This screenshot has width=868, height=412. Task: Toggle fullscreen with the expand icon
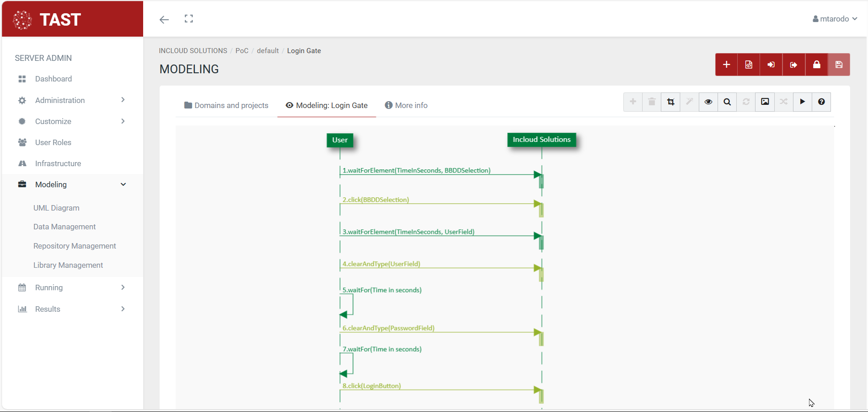coord(189,19)
